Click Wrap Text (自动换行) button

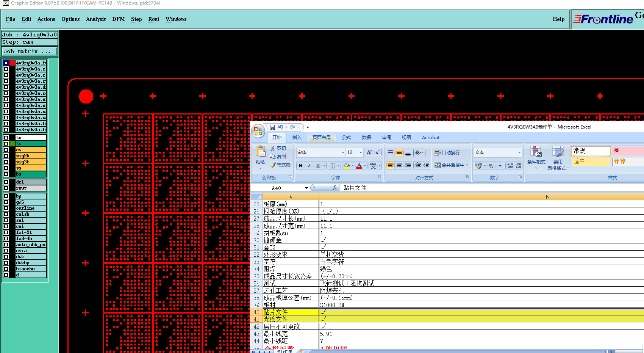(x=447, y=152)
